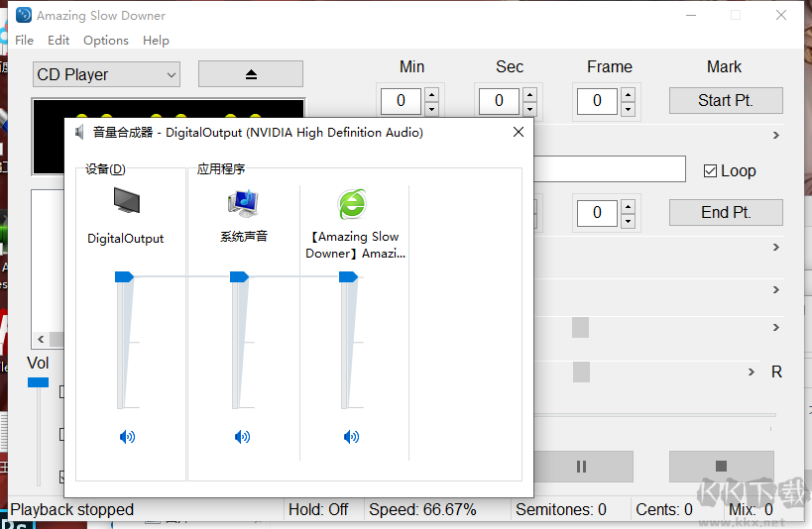812x529 pixels.
Task: Click the main Vol slider thumb
Action: pos(39,382)
